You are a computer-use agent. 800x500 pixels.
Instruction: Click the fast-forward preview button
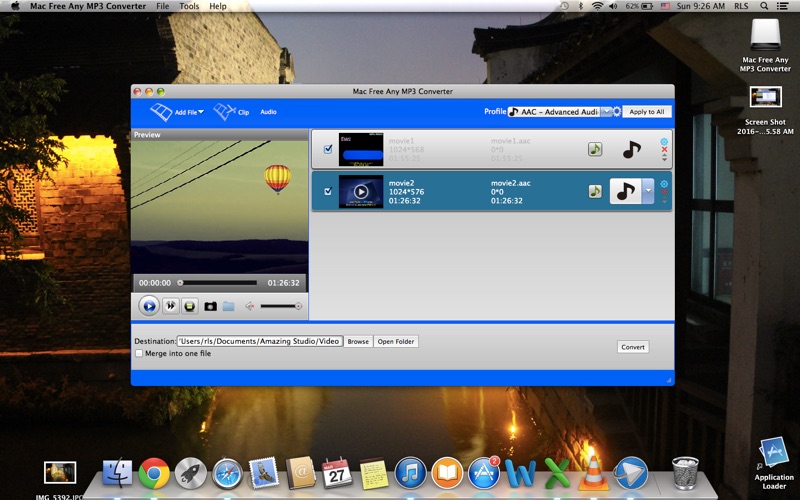[x=170, y=306]
